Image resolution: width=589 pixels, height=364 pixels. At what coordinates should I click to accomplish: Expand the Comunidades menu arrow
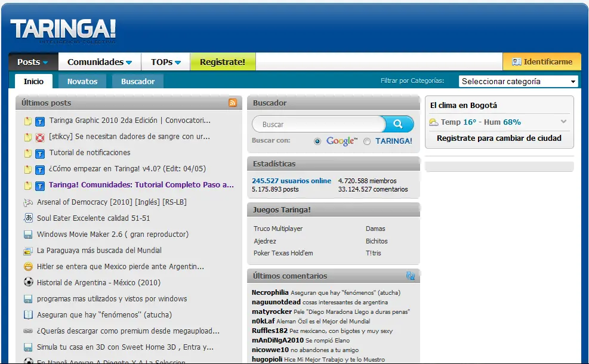pyautogui.click(x=129, y=62)
